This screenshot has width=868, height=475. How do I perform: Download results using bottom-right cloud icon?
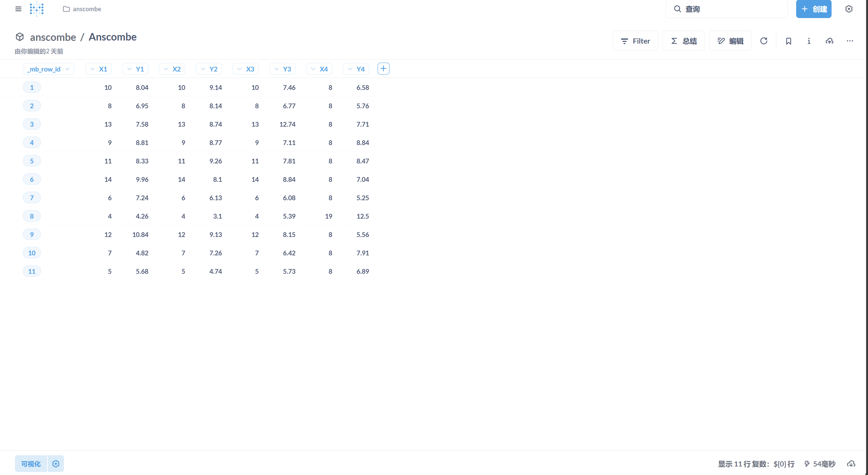851,464
